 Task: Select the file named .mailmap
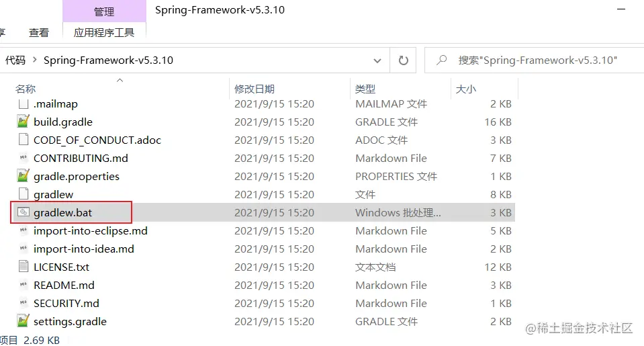pyautogui.click(x=56, y=103)
